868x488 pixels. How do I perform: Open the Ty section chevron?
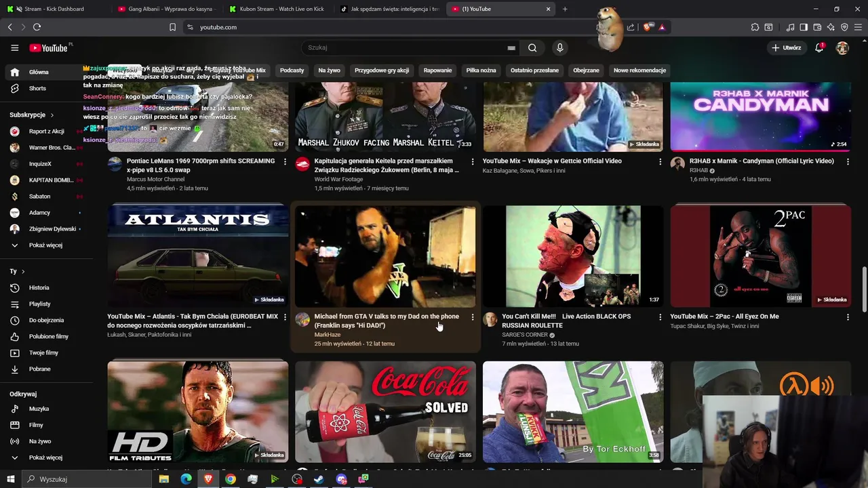pos(23,271)
